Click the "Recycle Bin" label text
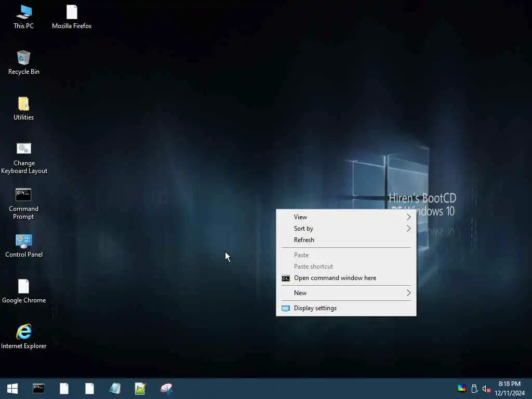 (x=24, y=72)
